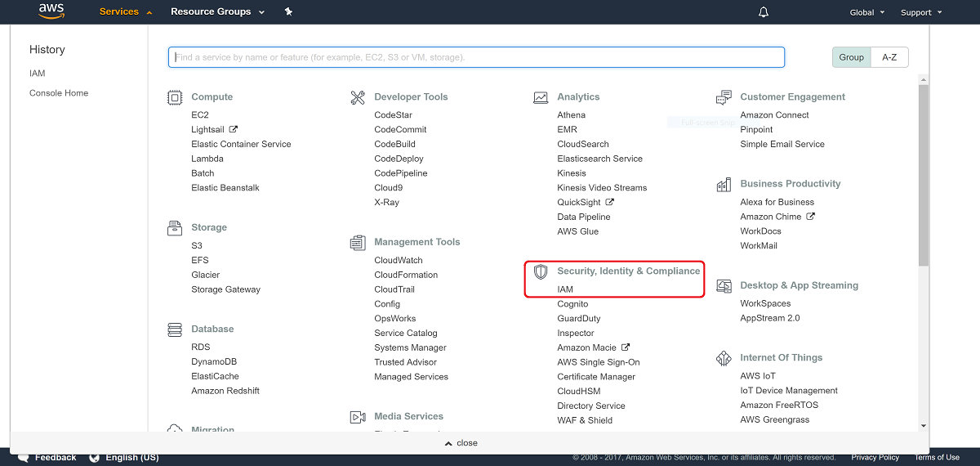Click the external link icon beside QuickSight
The height and width of the screenshot is (466, 980).
[610, 202]
